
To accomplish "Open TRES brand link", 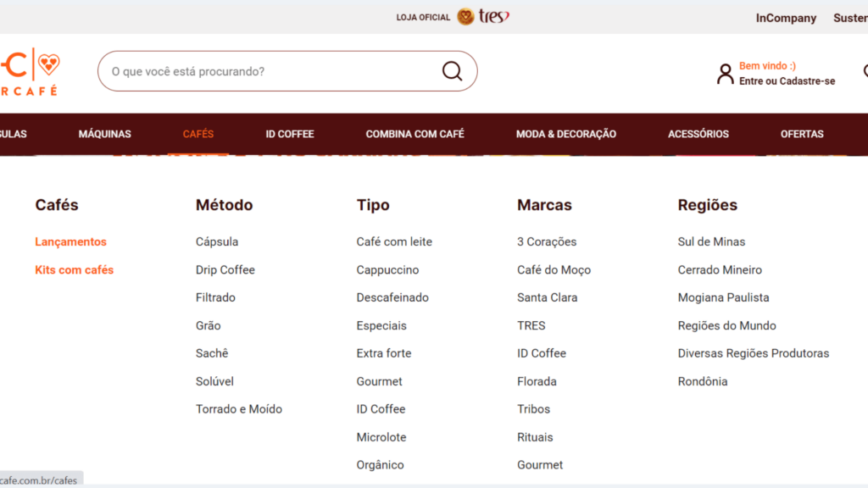I will coord(531,326).
